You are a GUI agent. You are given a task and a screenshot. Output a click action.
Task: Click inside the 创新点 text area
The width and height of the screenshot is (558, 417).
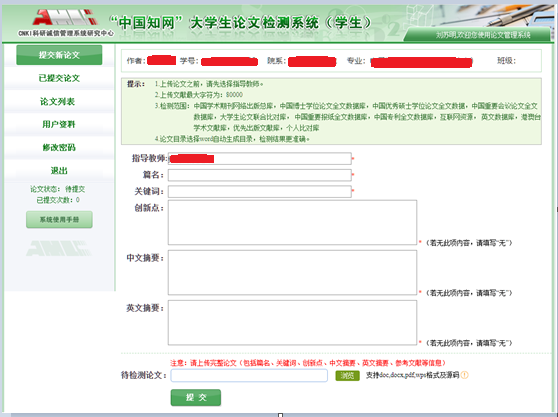(x=292, y=222)
